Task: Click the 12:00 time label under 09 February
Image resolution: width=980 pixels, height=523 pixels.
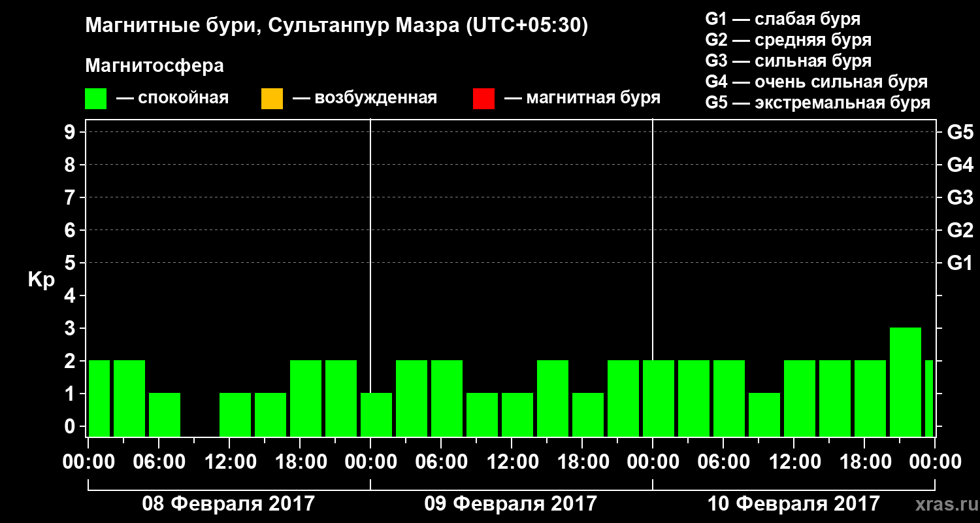Action: coord(512,462)
